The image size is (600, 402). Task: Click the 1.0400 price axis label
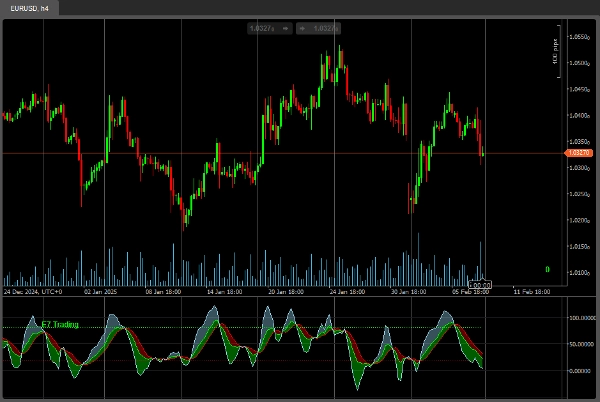click(579, 115)
